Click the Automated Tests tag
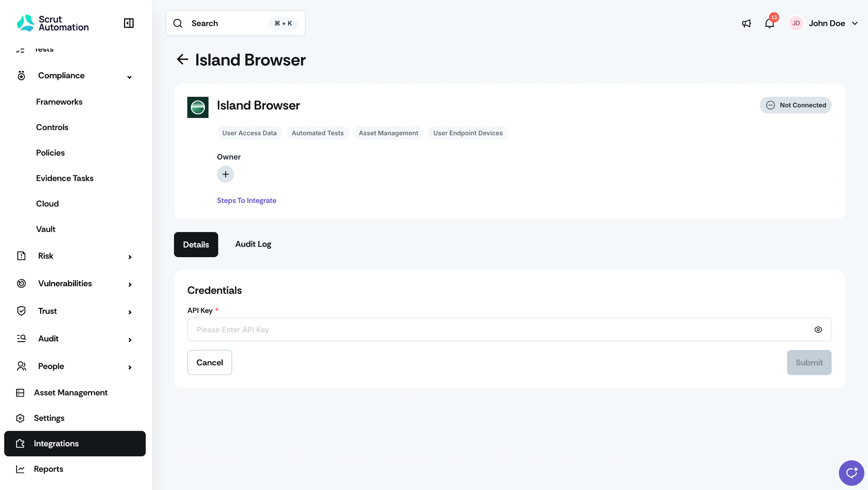This screenshot has height=490, width=868. [x=317, y=133]
